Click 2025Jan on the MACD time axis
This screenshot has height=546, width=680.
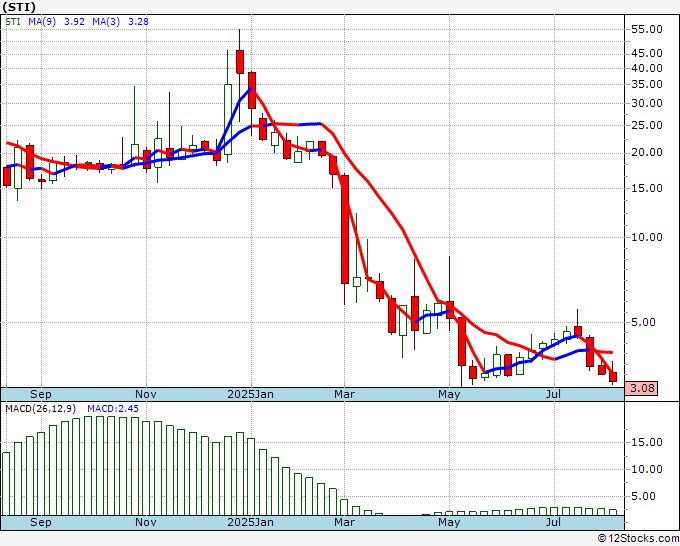(x=251, y=522)
